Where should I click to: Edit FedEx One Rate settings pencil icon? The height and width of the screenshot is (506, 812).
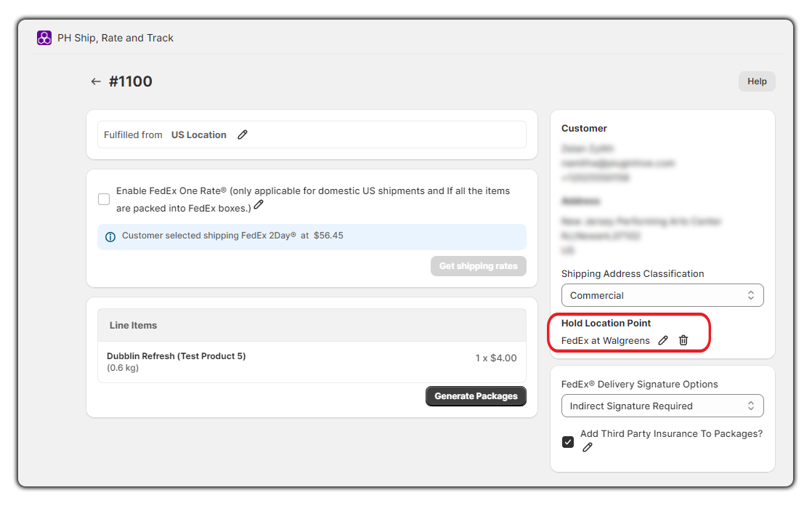[259, 205]
